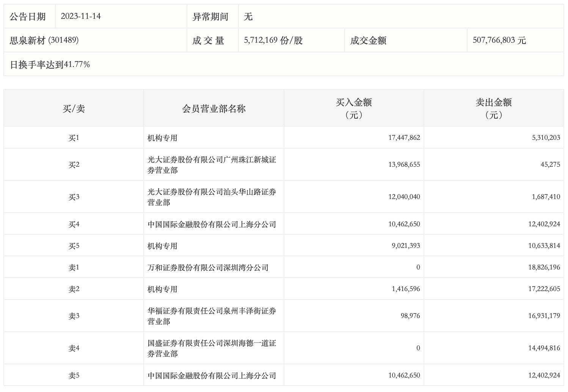Click sell amount 18,826,196

click(544, 267)
